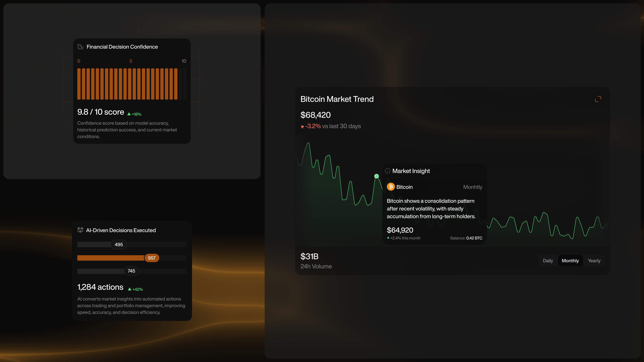Open the Monhtly dropdown in the Market Insight card
Image resolution: width=644 pixels, height=362 pixels.
(472, 187)
